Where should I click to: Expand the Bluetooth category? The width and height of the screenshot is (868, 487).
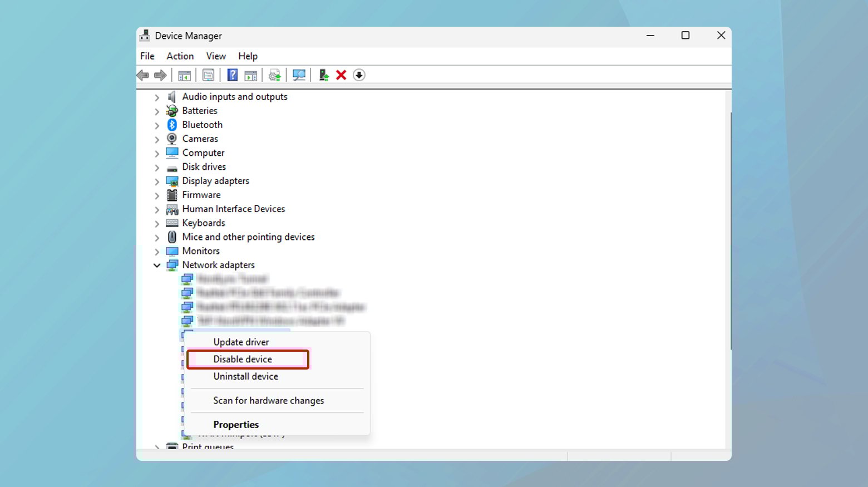tap(157, 125)
